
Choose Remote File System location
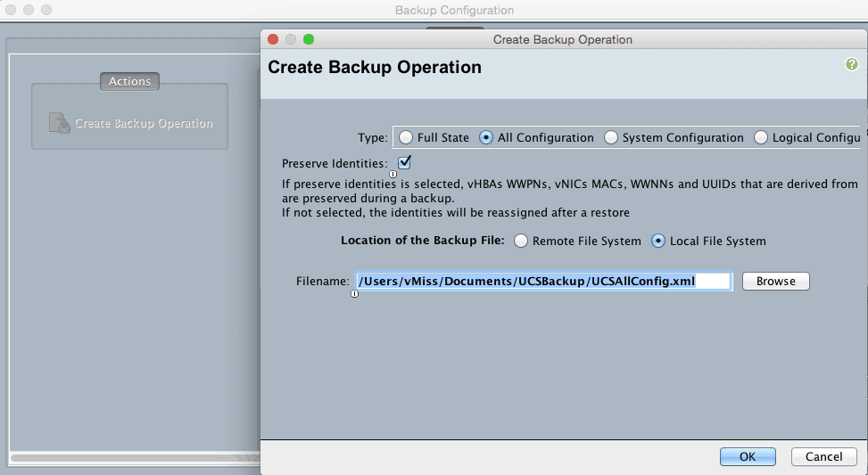(x=521, y=242)
